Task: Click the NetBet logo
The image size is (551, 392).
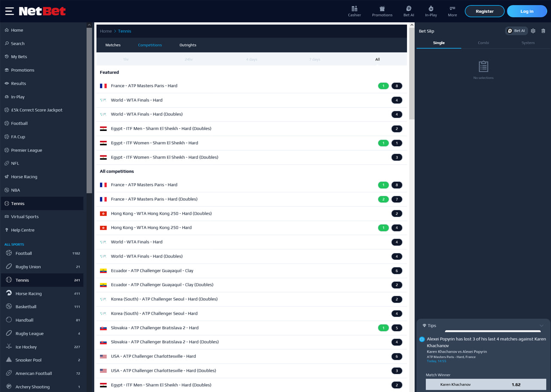Action: [x=42, y=11]
